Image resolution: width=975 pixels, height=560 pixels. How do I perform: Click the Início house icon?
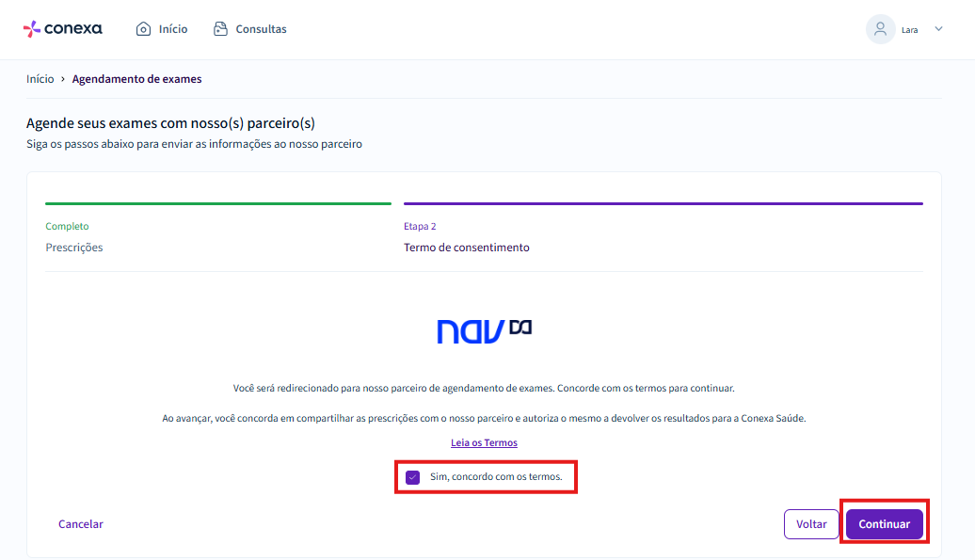pos(143,29)
